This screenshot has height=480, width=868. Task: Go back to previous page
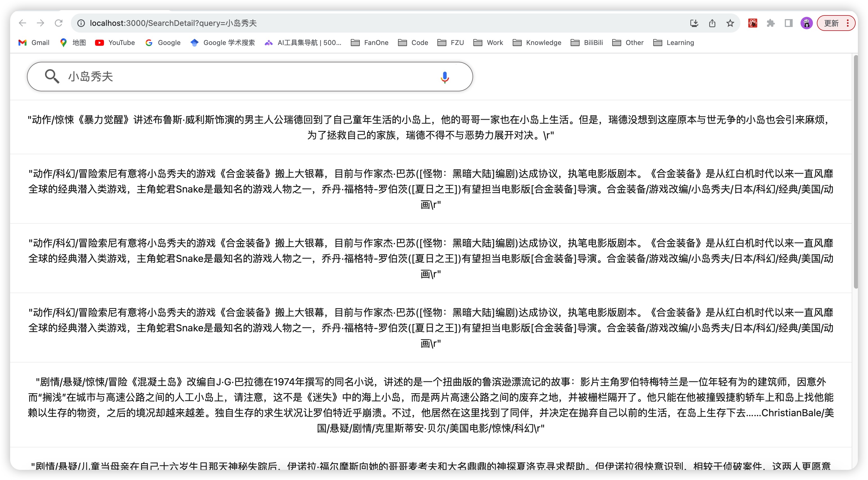click(x=22, y=23)
